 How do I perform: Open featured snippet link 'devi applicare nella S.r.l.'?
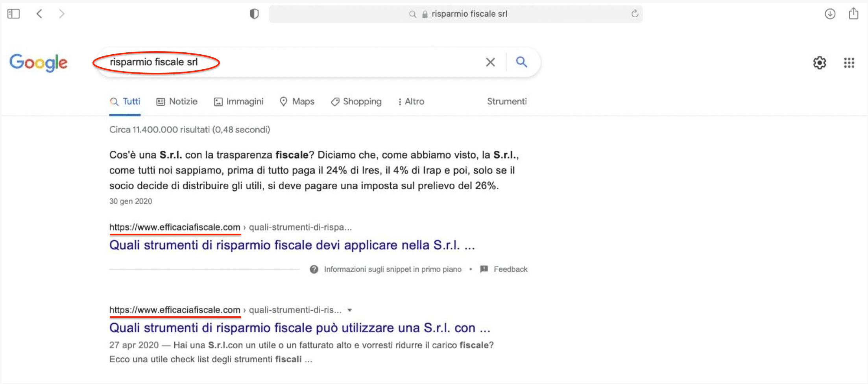(292, 245)
